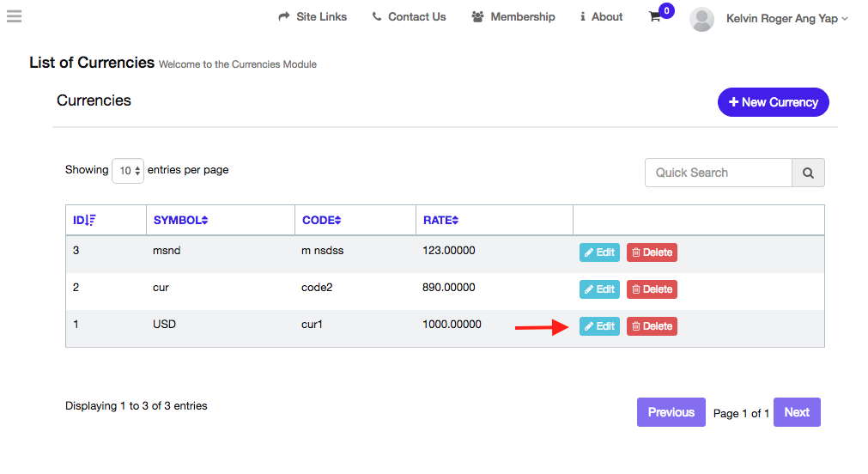
Task: Sort table by Code column
Action: click(321, 220)
